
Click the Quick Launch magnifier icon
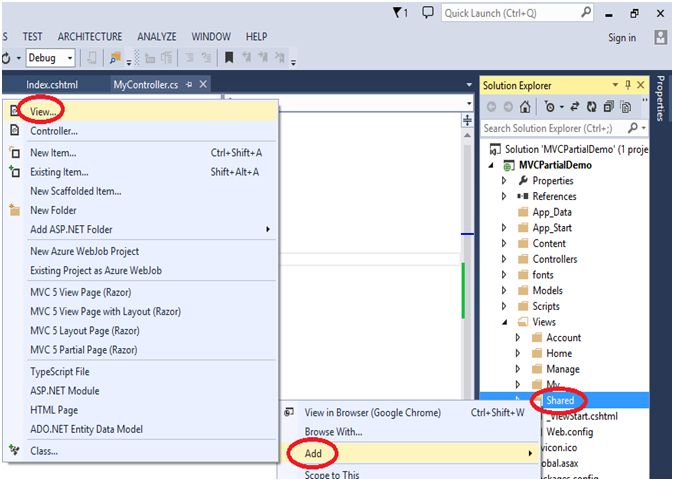586,12
